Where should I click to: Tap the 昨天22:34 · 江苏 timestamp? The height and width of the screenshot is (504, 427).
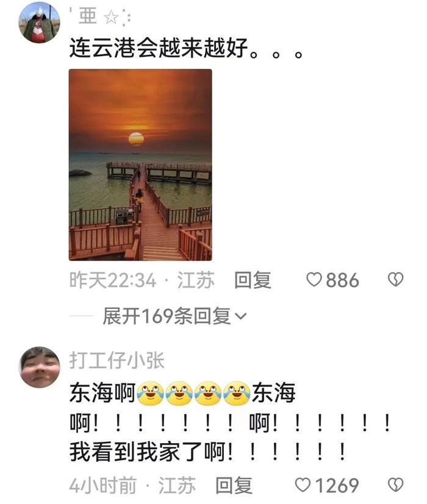(142, 280)
